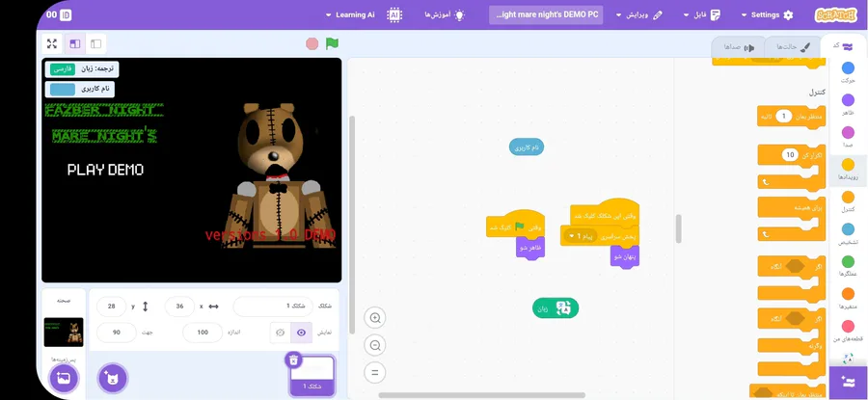Hide sprite with crossed-eye icon
868x400 pixels.
click(x=280, y=333)
